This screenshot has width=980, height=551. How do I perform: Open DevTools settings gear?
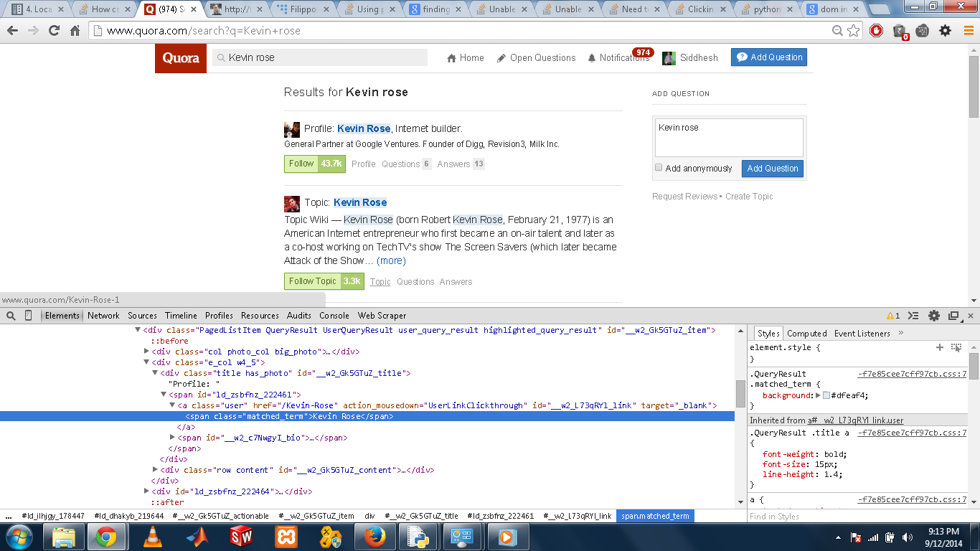(x=933, y=316)
